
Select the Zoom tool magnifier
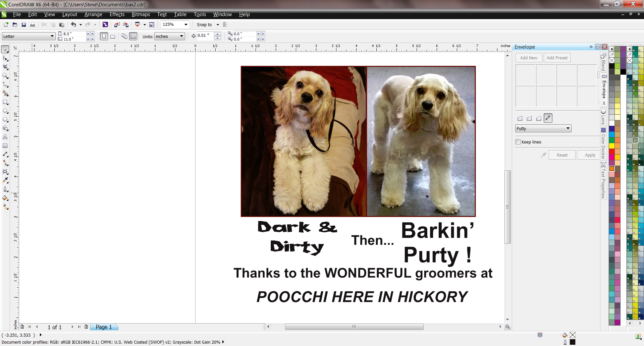pos(5,76)
